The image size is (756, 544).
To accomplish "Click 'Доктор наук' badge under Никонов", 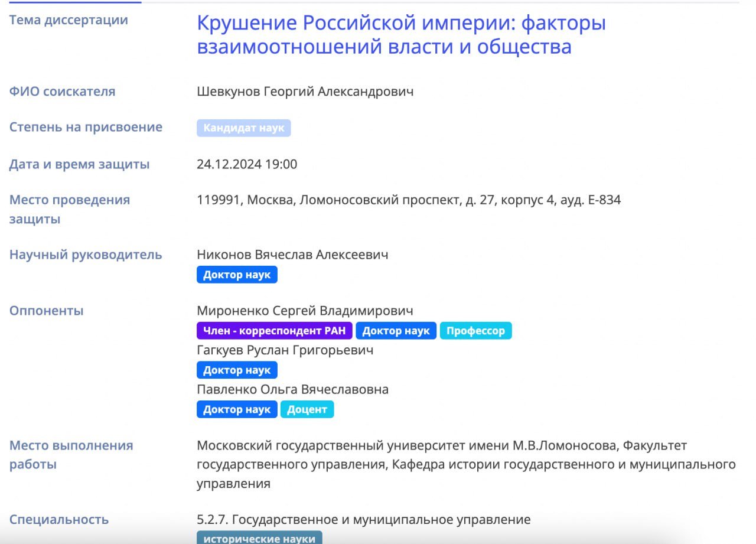I will coord(237,275).
